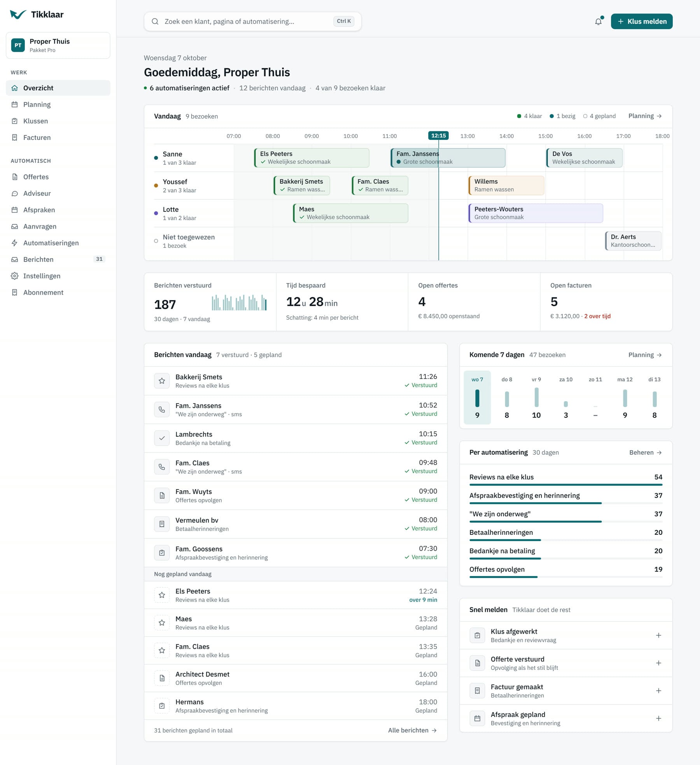This screenshot has width=700, height=765.
Task: Click the plus icon on Factuur gemaakt
Action: [x=658, y=691]
